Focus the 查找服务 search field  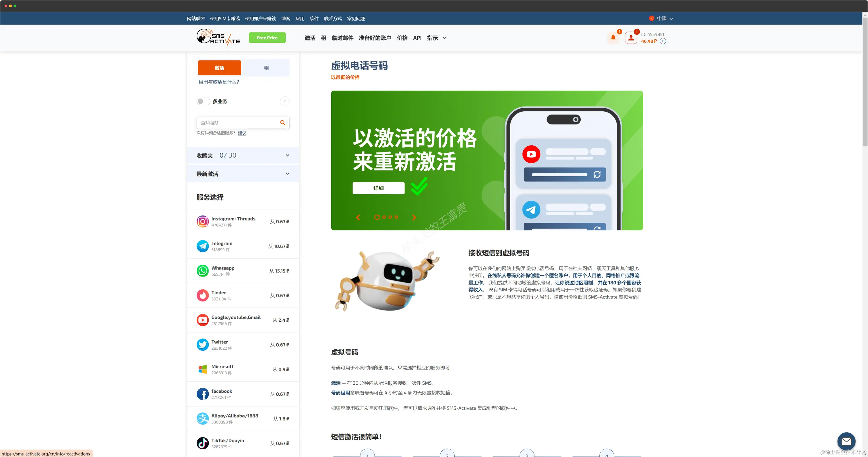click(x=243, y=123)
